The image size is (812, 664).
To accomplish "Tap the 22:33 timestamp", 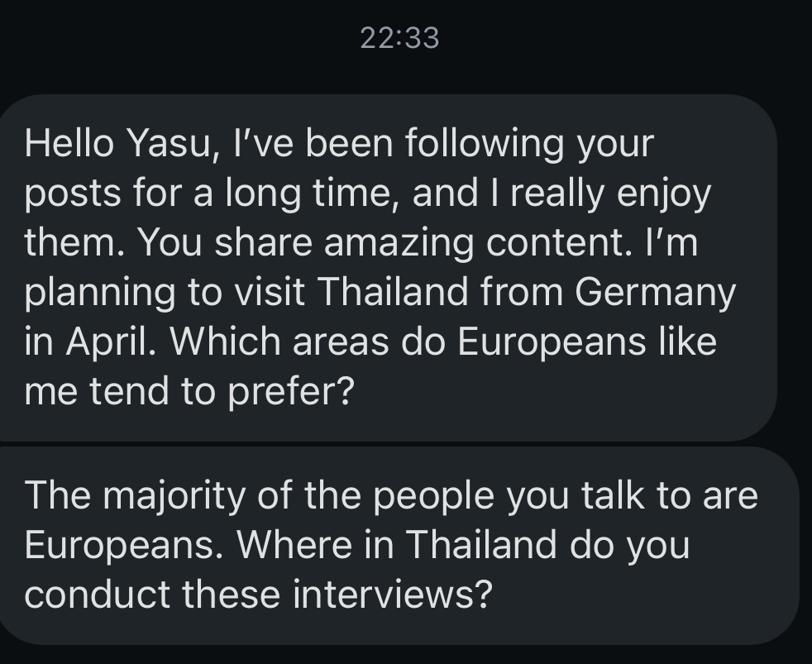I will pos(399,38).
